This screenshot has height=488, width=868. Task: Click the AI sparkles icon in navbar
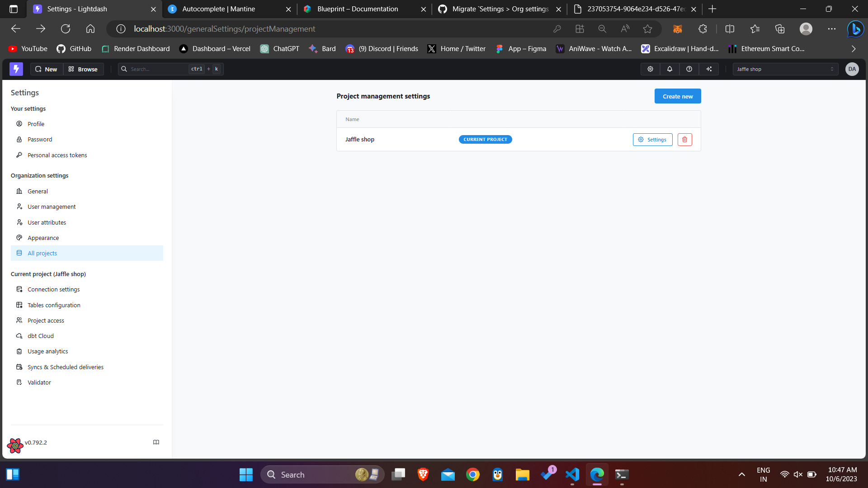click(x=709, y=69)
